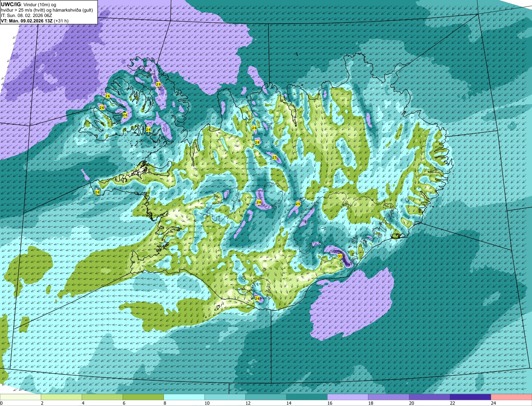Click the 14–16 m/s dark teal legend swatch
This screenshot has width=532, height=406.
[307, 397]
